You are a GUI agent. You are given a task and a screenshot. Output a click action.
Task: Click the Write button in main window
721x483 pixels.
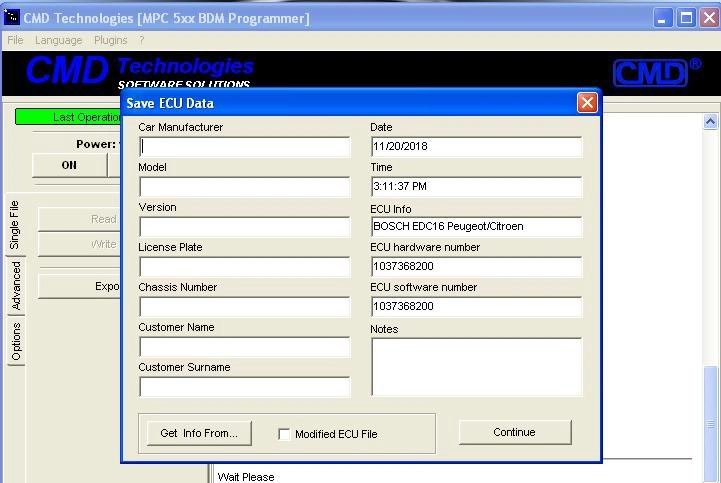click(79, 244)
